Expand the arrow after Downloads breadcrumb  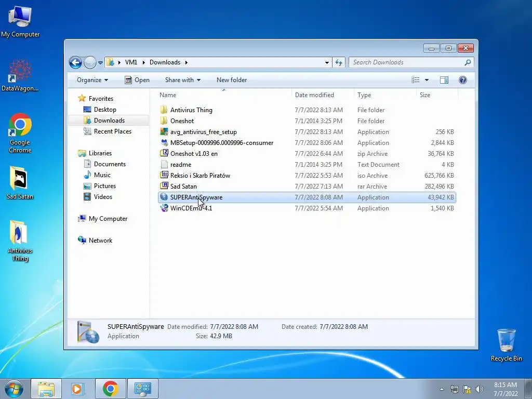tap(187, 62)
